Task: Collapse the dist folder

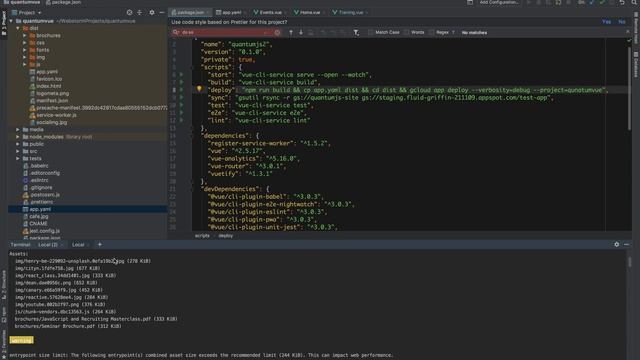Action: point(18,28)
